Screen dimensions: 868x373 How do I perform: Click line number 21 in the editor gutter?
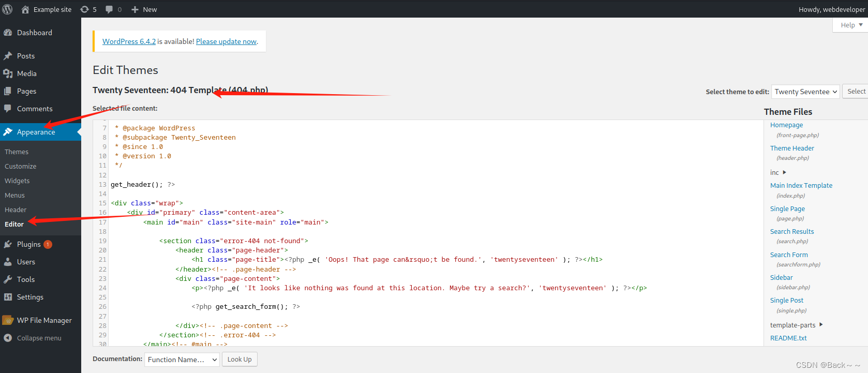(102, 260)
